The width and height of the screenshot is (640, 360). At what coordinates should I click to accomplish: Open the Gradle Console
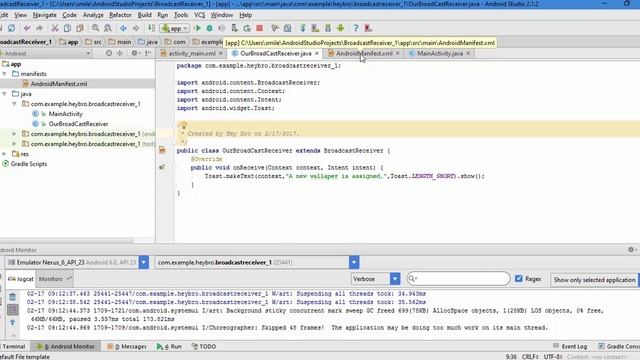pos(619,346)
